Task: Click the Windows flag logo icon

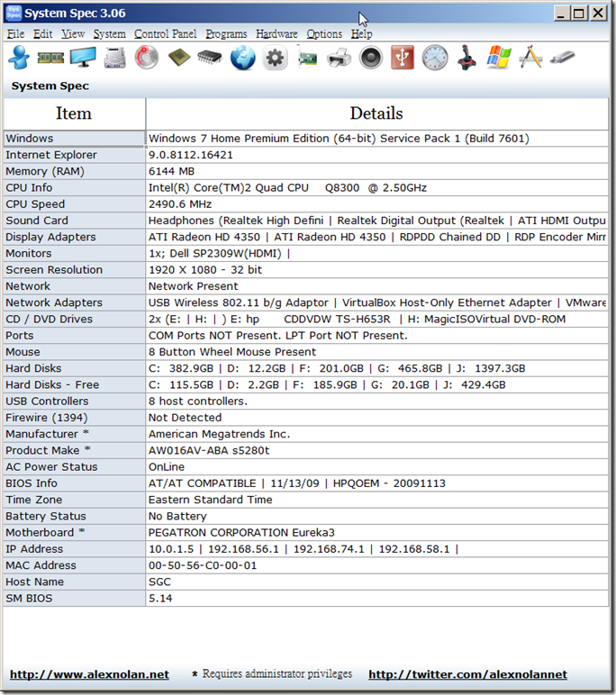Action: [x=499, y=58]
